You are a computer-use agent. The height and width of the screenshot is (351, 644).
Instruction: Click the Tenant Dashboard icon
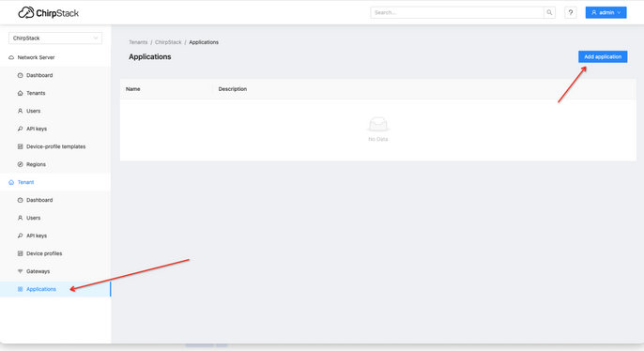point(20,200)
